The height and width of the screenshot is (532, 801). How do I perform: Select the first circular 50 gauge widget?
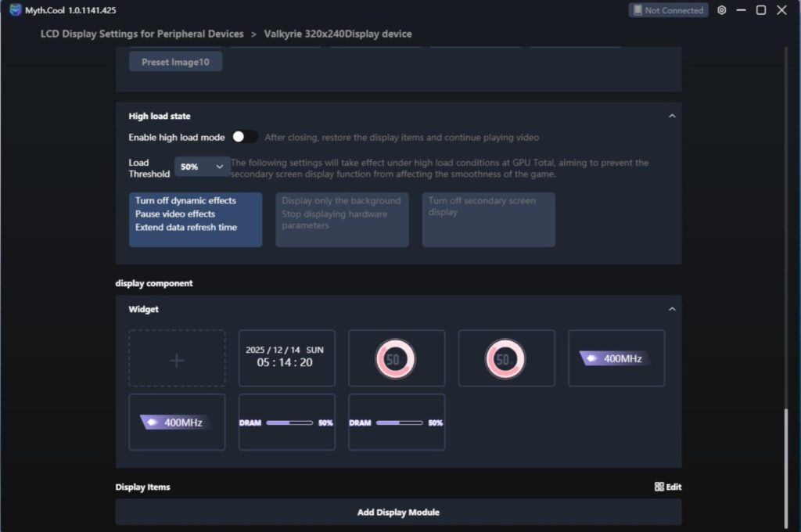[397, 358]
